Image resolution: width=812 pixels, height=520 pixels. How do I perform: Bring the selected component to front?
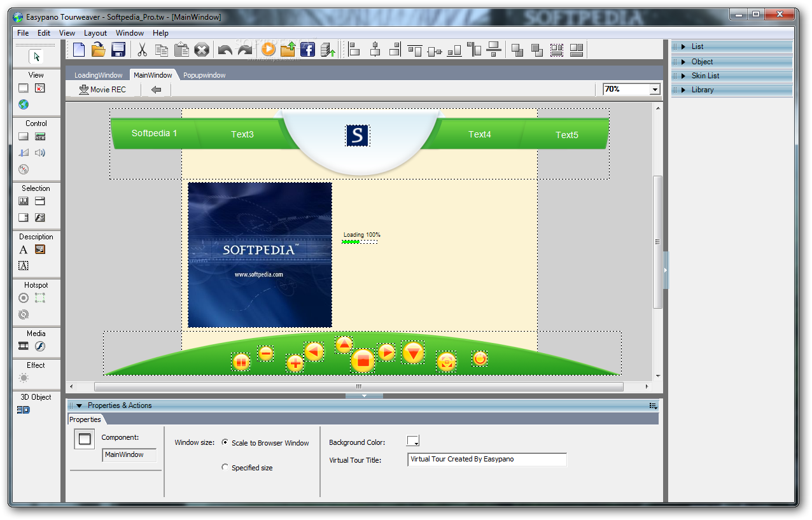click(517, 50)
